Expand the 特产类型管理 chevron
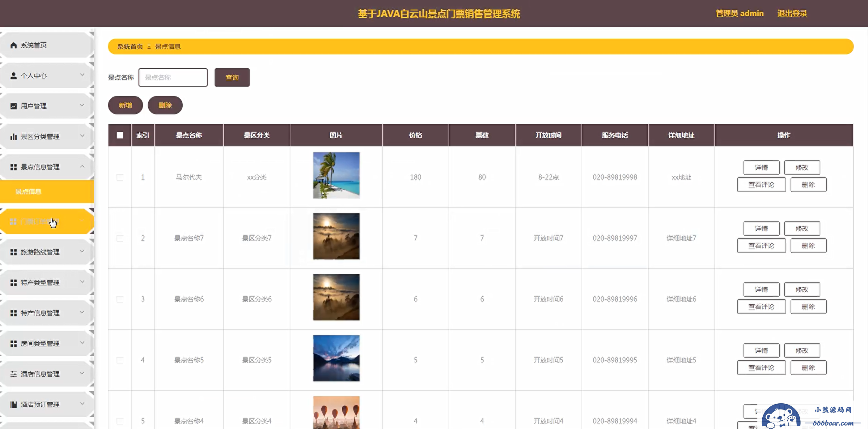This screenshot has width=868, height=429. [82, 282]
